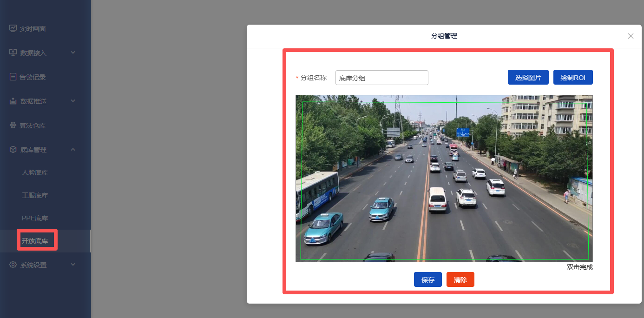644x318 pixels.
Task: Click the 数据接入 sidebar icon
Action: tap(13, 53)
